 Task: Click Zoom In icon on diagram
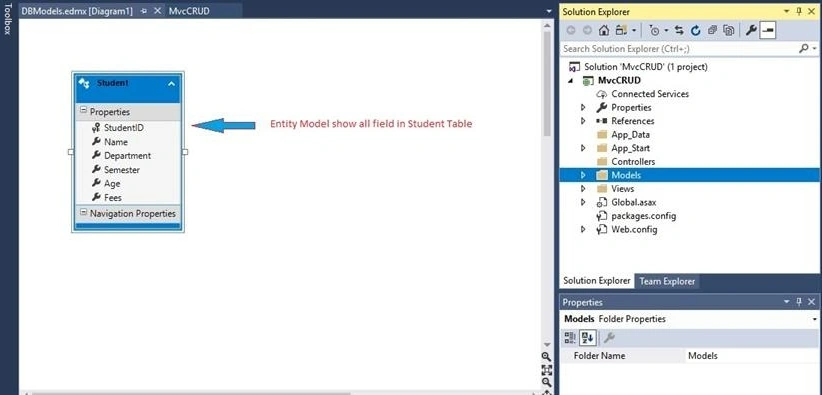coord(547,357)
